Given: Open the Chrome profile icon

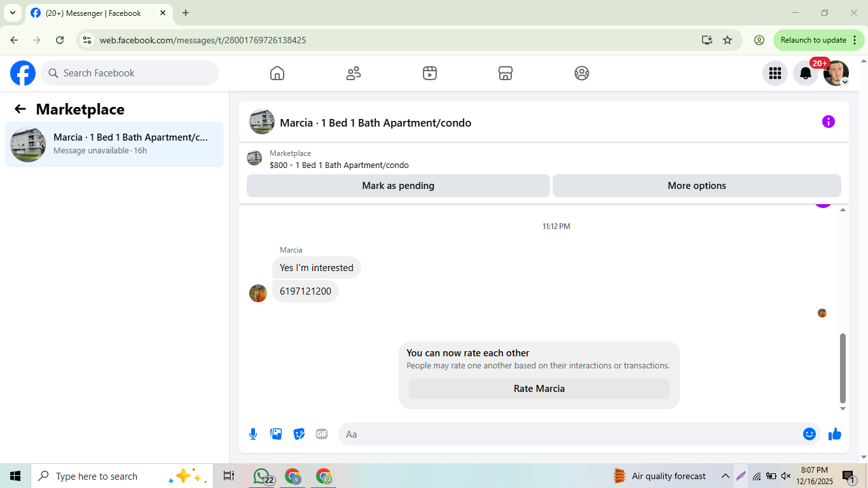Looking at the screenshot, I should click(x=759, y=40).
